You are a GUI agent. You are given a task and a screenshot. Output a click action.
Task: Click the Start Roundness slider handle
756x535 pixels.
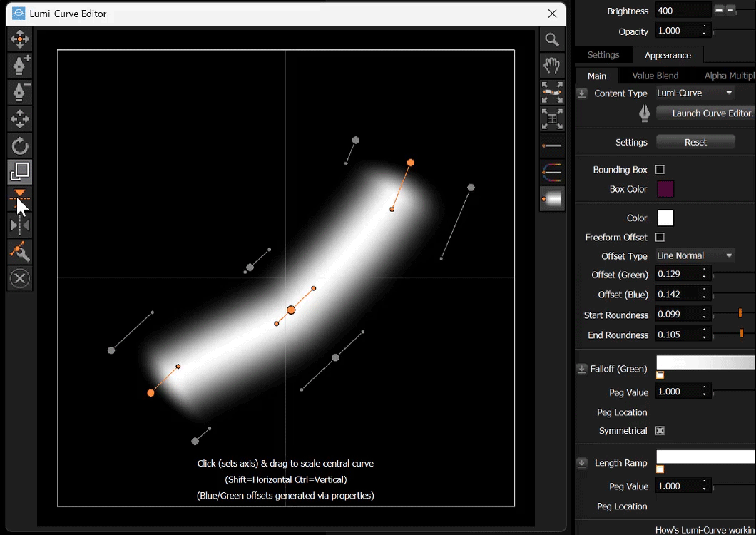coord(740,314)
